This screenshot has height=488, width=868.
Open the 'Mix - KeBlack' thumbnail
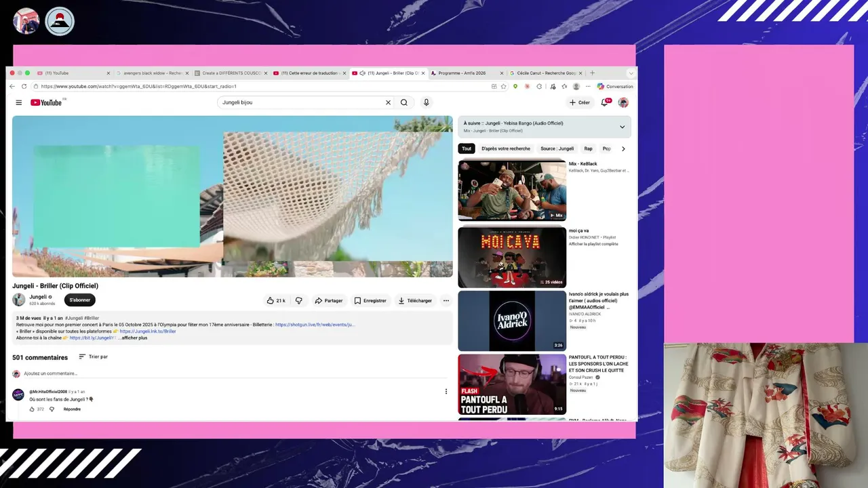click(512, 190)
